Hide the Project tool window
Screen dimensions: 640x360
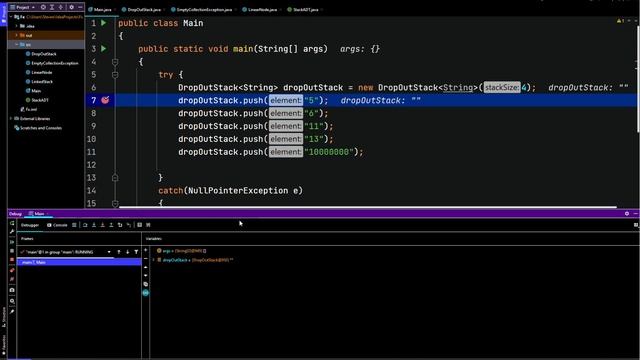tap(80, 7)
